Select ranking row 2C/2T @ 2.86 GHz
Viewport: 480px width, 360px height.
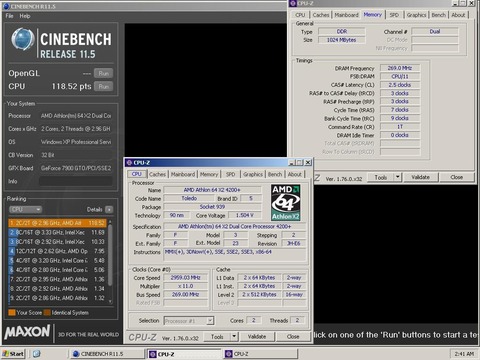click(57, 298)
